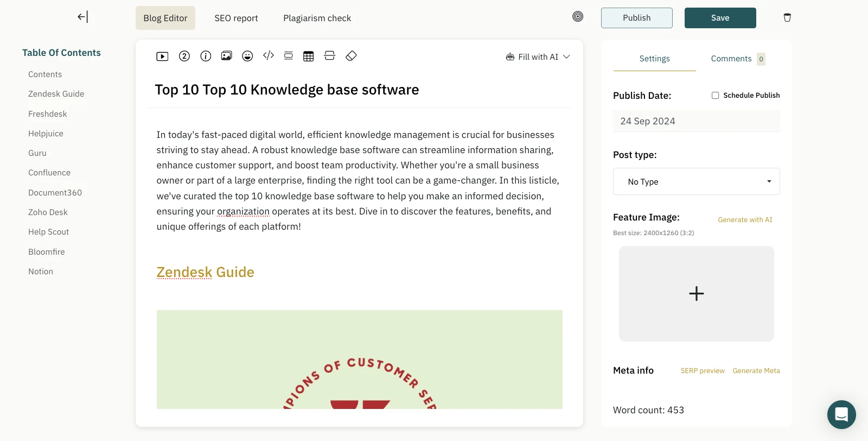The image size is (868, 441).
Task: Click the Zendesk banner image in editor
Action: pyautogui.click(x=360, y=360)
